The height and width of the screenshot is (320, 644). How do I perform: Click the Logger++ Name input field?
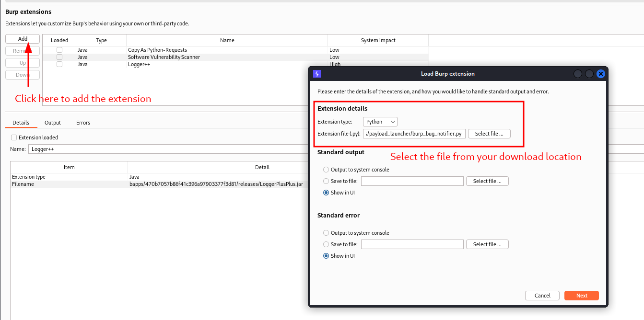[168, 149]
